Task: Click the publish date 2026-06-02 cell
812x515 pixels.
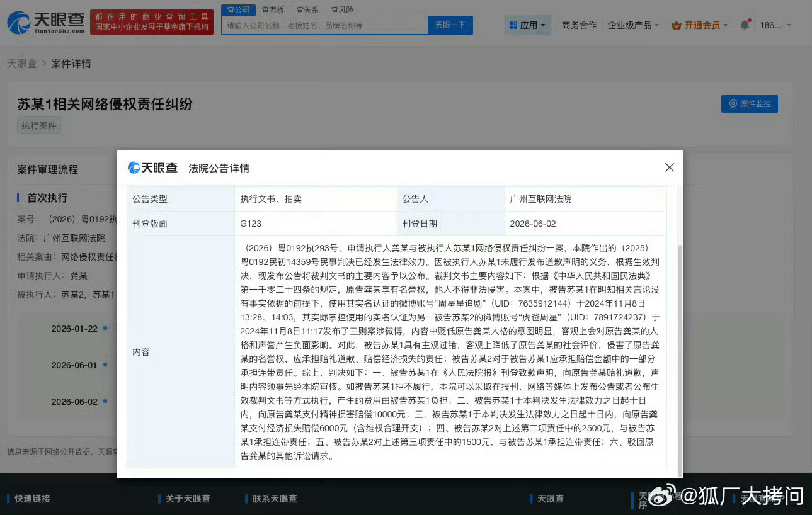Action: [585, 224]
